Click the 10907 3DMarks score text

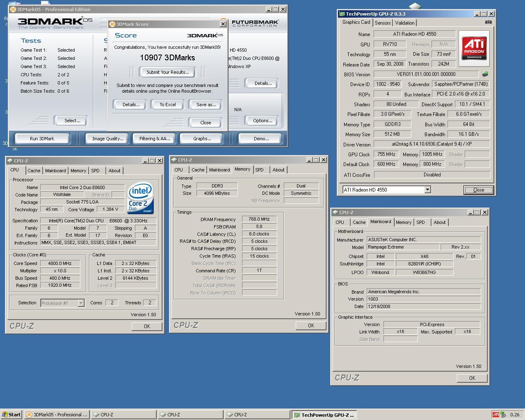click(x=167, y=58)
